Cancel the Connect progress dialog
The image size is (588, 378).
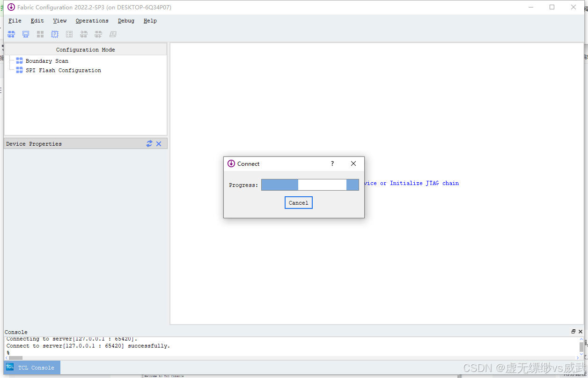(299, 203)
